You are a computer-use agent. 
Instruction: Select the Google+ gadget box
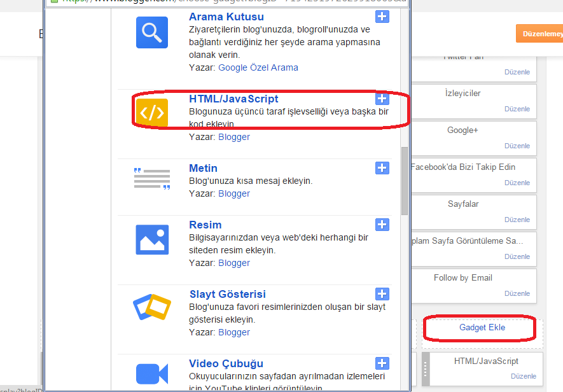click(474, 138)
